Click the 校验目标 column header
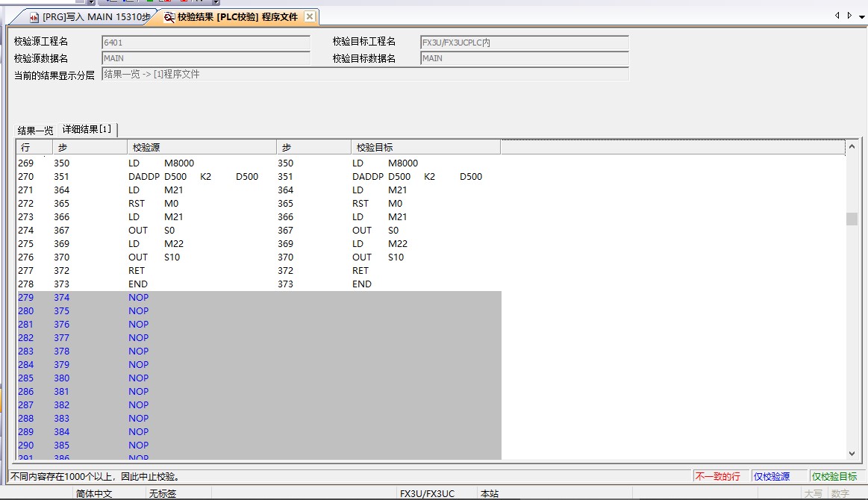The image size is (868, 500). tap(425, 148)
